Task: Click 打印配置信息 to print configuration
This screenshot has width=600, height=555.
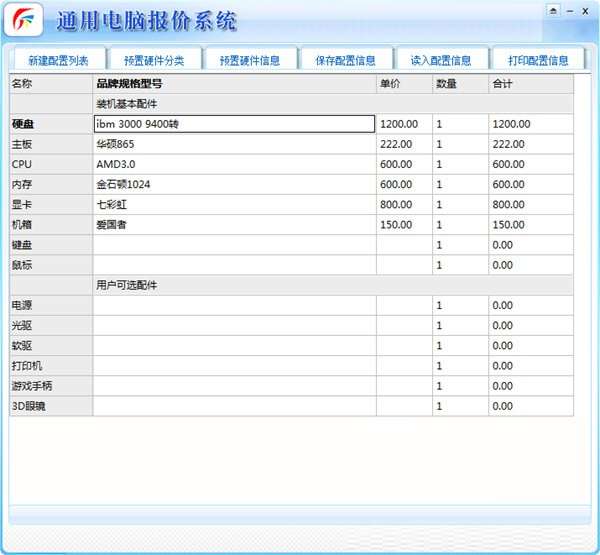Action: pos(538,60)
